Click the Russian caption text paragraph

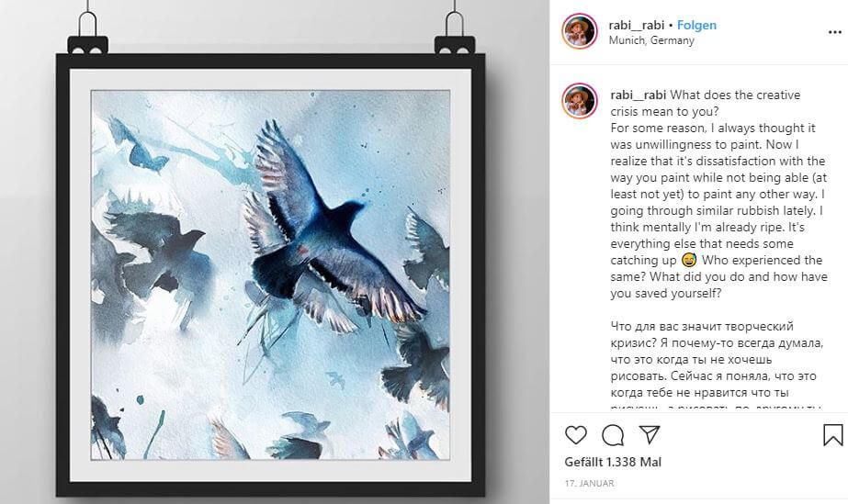coord(717,366)
